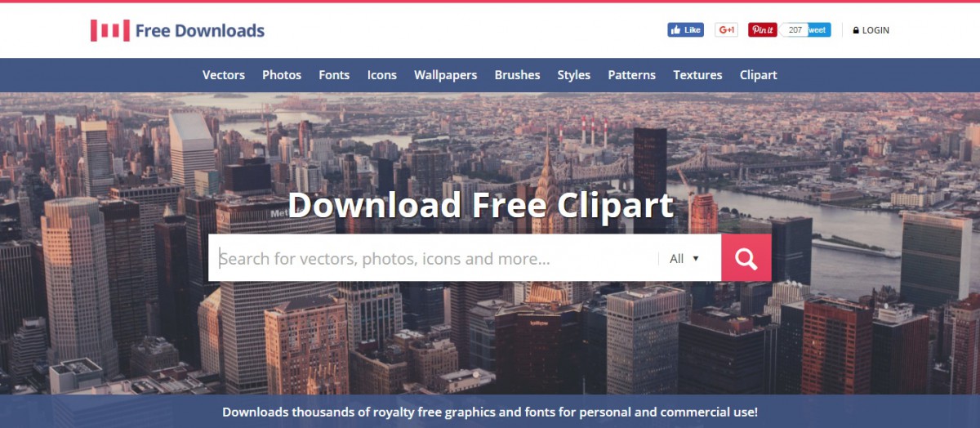Viewport: 980px width, 428px height.
Task: Click the Tweet share button
Action: pos(818,30)
